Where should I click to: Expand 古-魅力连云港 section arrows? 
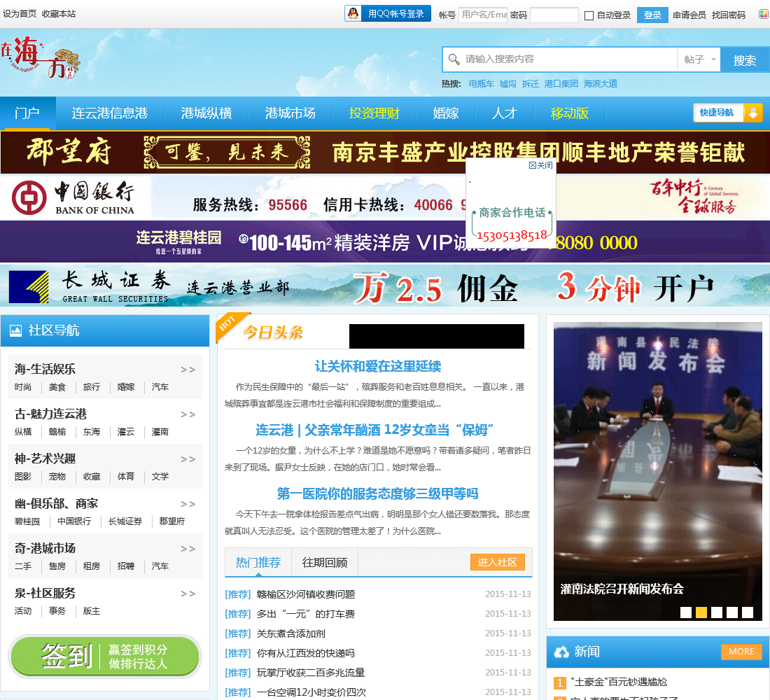tap(188, 414)
